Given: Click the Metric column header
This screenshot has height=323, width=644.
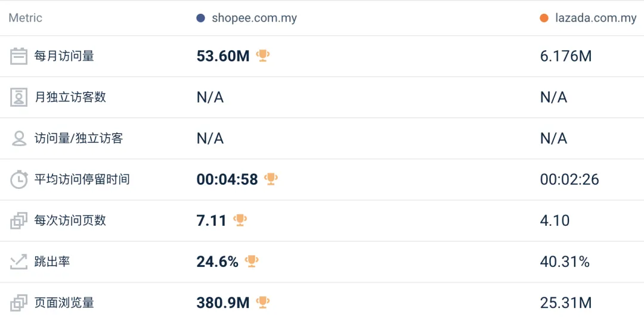Looking at the screenshot, I should (25, 18).
